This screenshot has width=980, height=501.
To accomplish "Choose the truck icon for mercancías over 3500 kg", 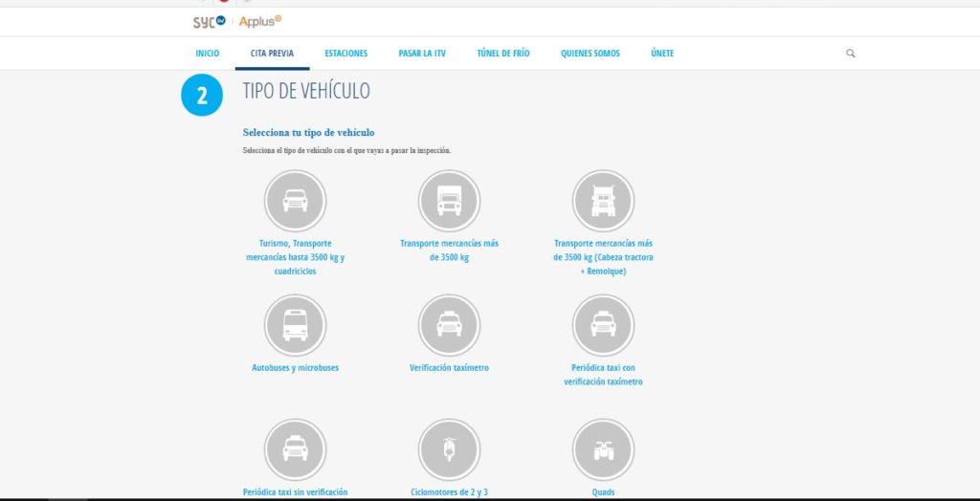I will point(449,201).
